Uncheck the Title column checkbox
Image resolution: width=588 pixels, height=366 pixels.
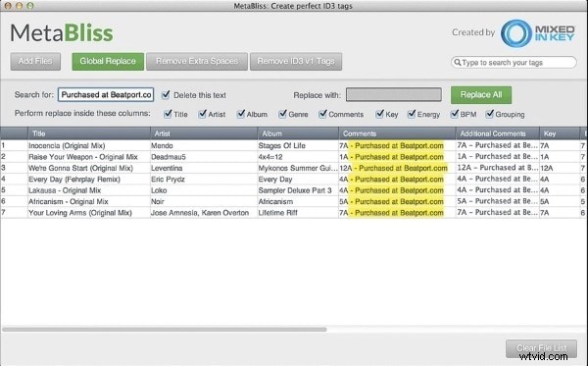click(168, 114)
